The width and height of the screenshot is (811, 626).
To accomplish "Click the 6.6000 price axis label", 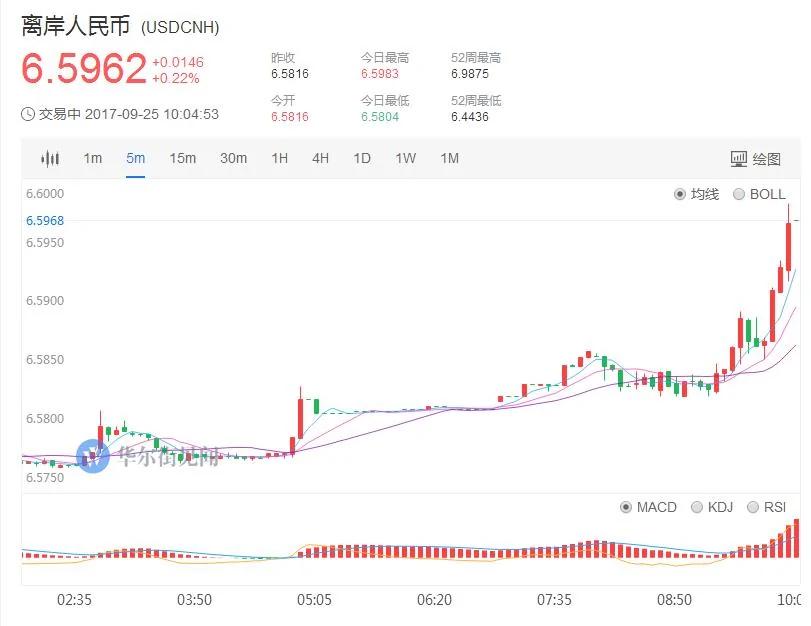I will 45,193.
